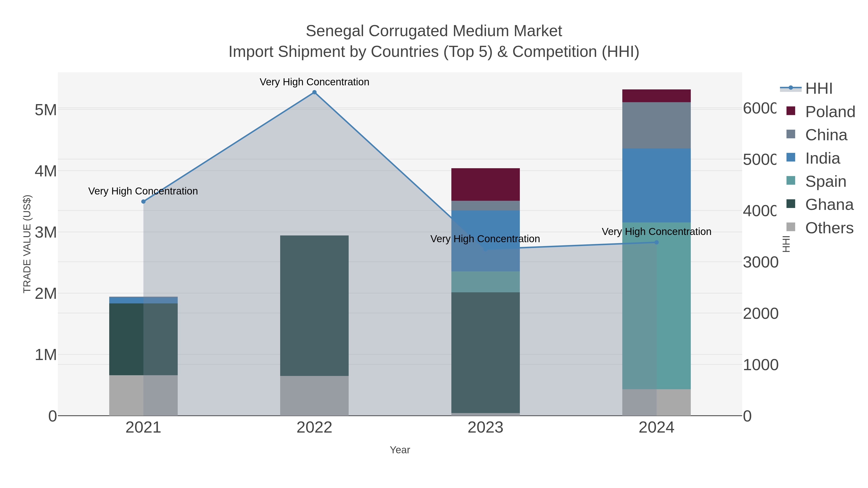Click the 1000 right axis tick label

(x=761, y=365)
